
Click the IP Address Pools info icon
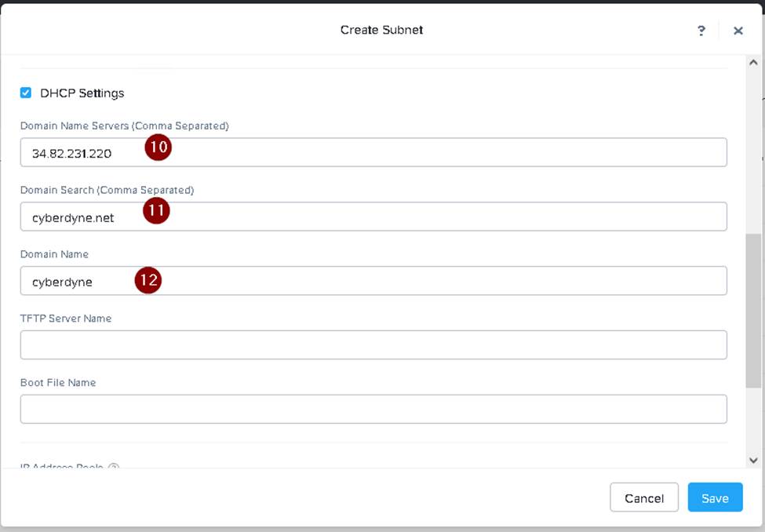pyautogui.click(x=113, y=468)
